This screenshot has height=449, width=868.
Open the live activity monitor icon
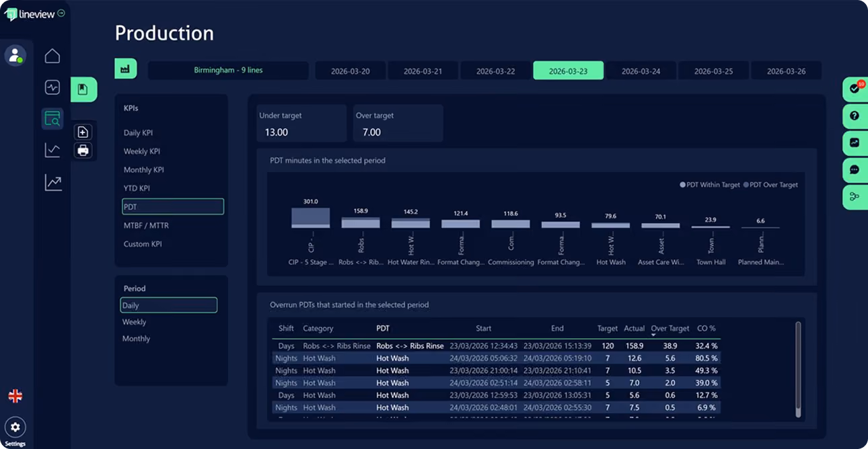(52, 87)
